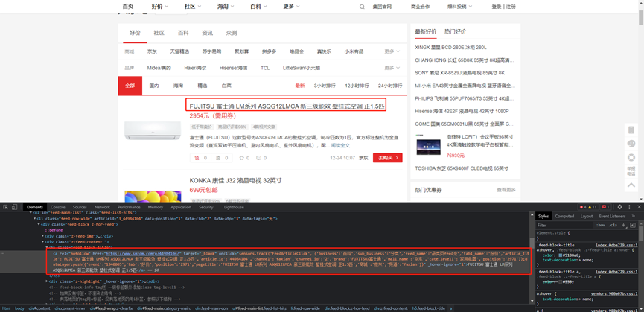Toggle the device toolbar icon in DevTools
This screenshot has width=644, height=312.
point(14,207)
